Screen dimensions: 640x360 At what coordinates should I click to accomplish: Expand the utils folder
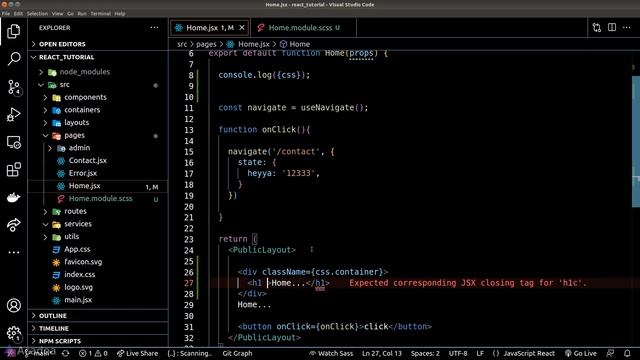click(98, 236)
